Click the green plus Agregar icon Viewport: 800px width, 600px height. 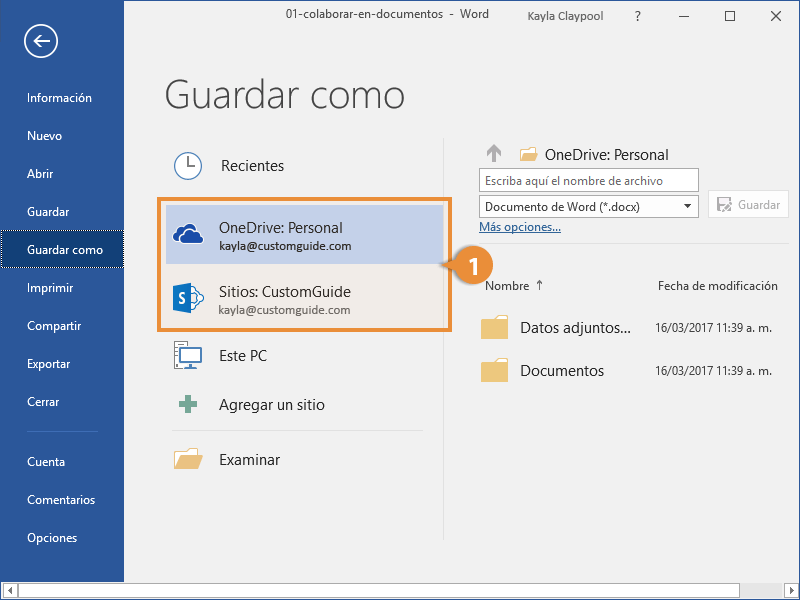pos(188,404)
